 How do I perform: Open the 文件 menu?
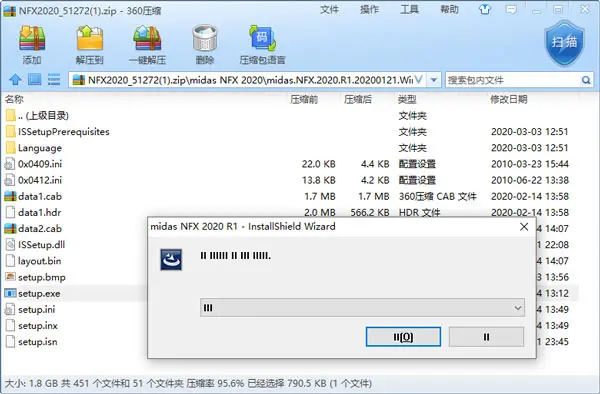(329, 9)
